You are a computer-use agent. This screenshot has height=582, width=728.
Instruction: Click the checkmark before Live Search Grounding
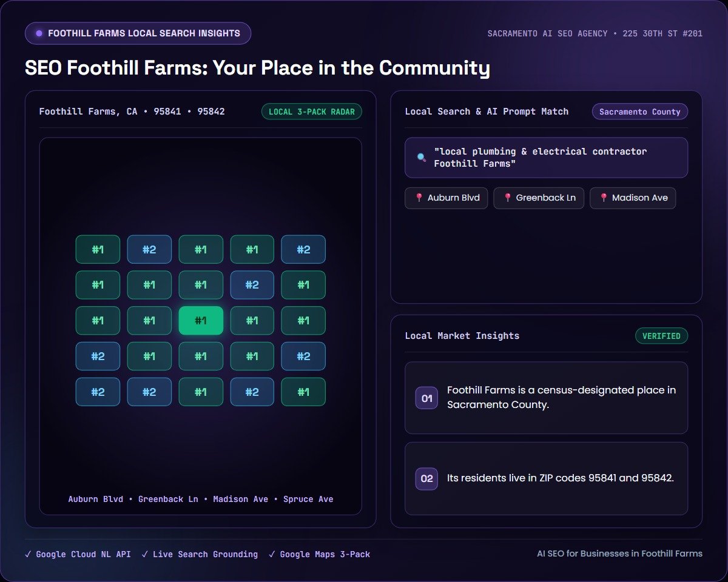[x=145, y=554]
